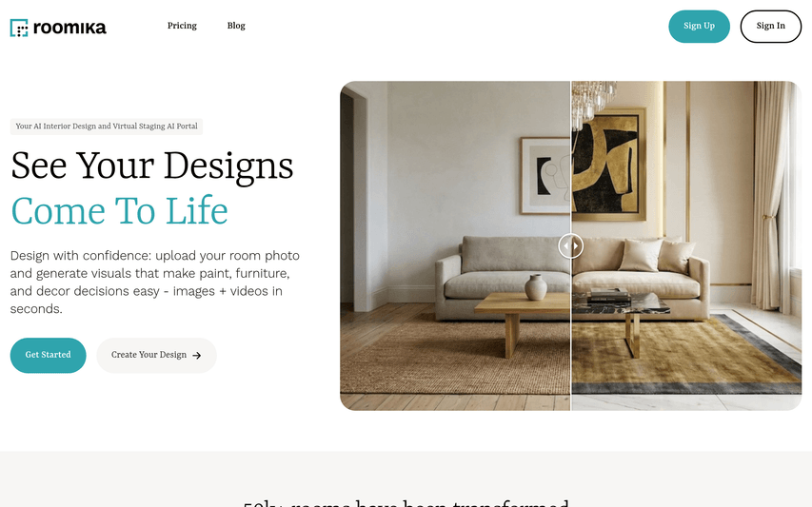Viewport: 812px width, 507px height.
Task: Click the AI Interior Design portal badge
Action: pos(107,127)
